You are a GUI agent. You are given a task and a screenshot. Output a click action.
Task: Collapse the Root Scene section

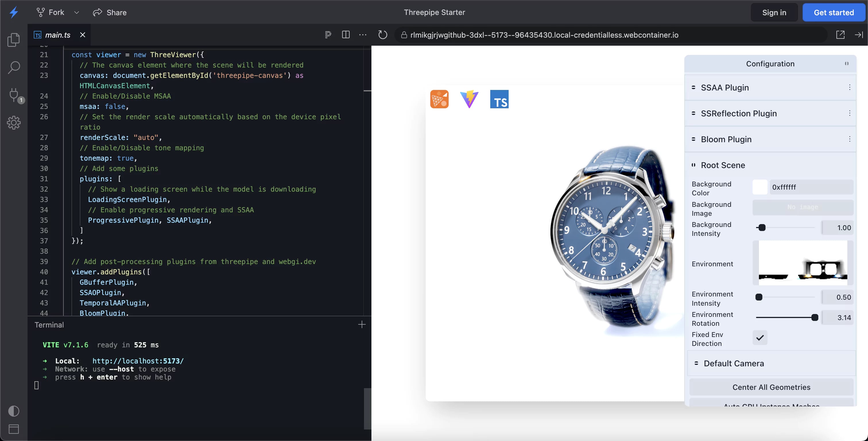723,165
